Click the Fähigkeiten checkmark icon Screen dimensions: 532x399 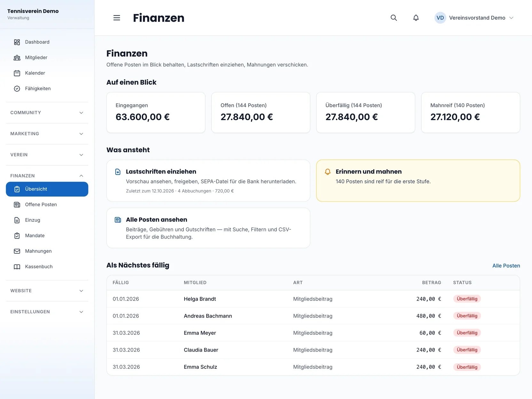tap(17, 89)
